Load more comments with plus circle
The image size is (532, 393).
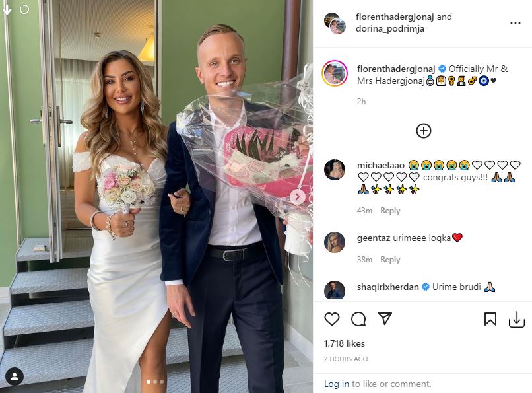point(424,131)
